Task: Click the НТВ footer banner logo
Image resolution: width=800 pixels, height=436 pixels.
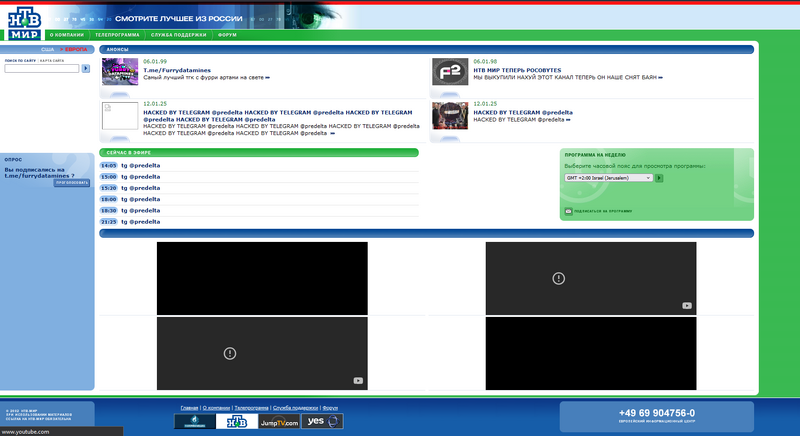Action: pyautogui.click(x=237, y=421)
